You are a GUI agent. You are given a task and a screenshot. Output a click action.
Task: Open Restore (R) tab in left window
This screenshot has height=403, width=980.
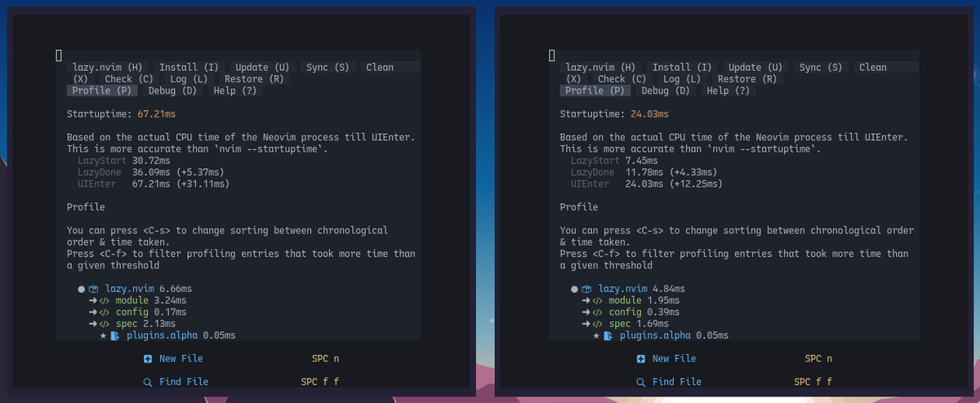coord(254,79)
